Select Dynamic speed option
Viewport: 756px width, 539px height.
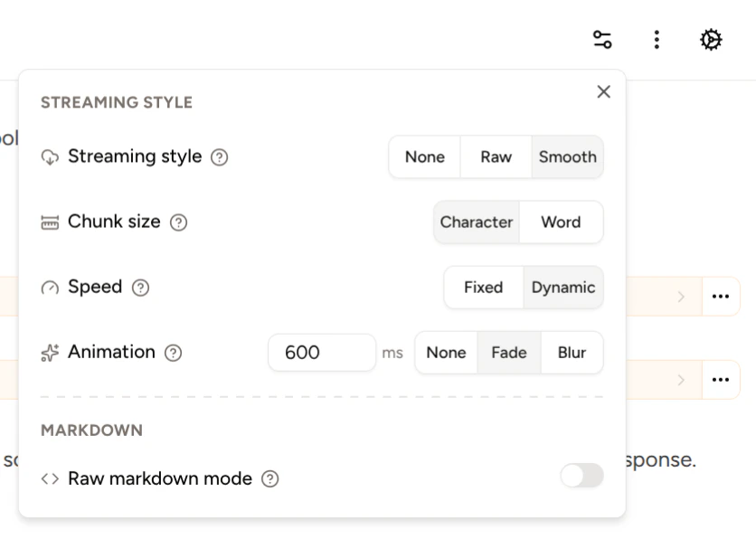(563, 288)
